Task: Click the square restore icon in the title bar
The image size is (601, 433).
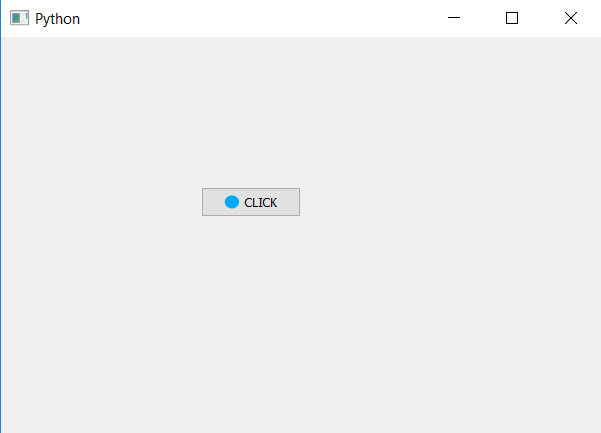Action: 512,18
